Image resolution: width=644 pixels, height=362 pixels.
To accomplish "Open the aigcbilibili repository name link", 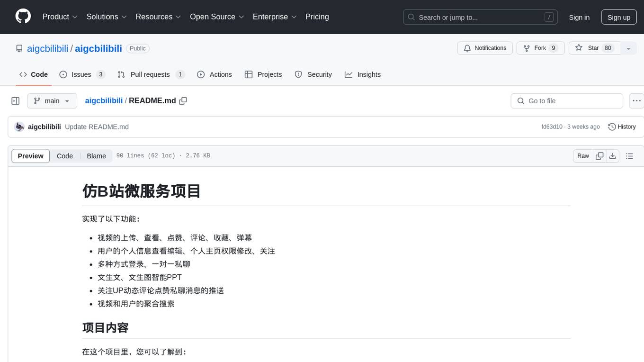I will pos(98,48).
